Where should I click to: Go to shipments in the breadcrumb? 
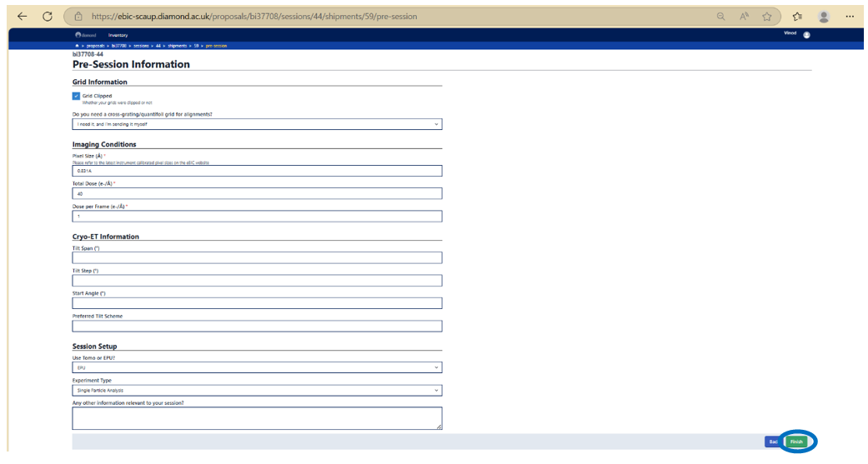click(x=177, y=46)
